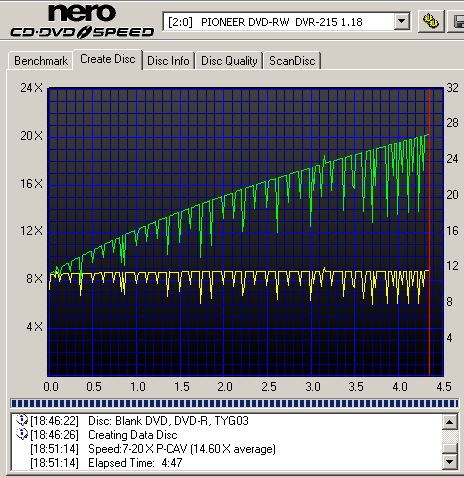Open the drive options icon with yellow tools
This screenshot has height=477, width=464.
pyautogui.click(x=431, y=21)
